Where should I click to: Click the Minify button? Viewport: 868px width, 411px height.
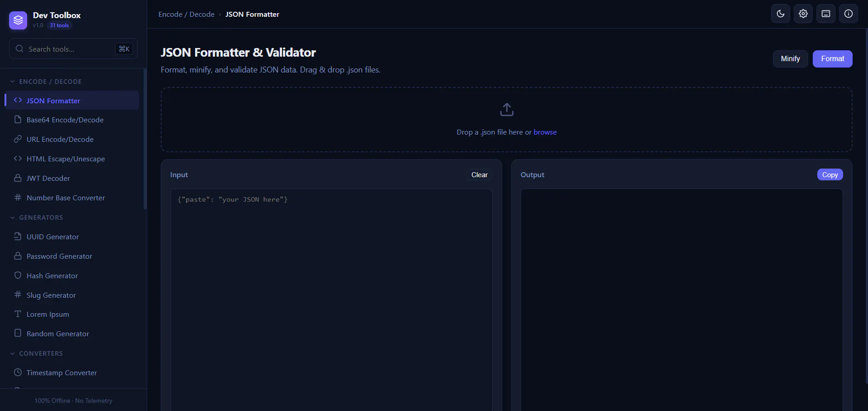pyautogui.click(x=790, y=58)
